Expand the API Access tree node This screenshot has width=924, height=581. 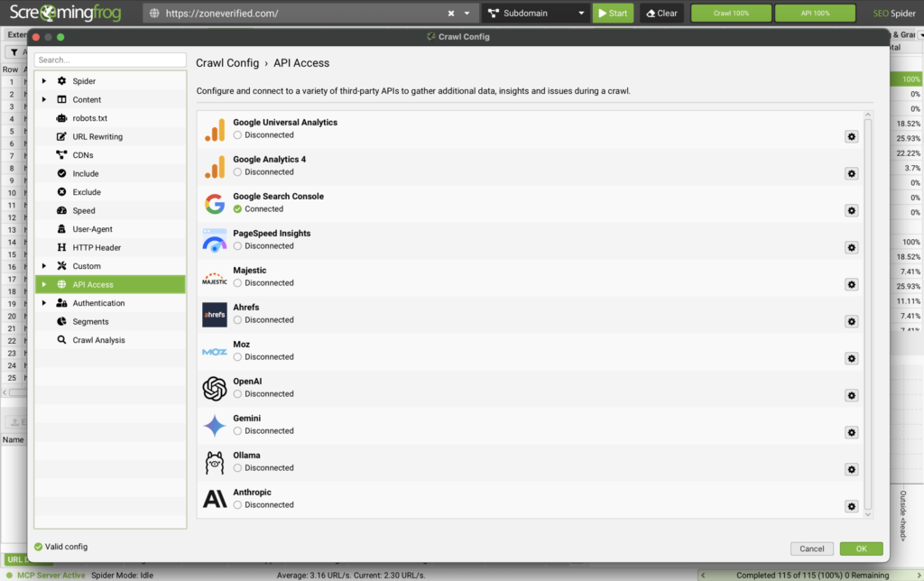pyautogui.click(x=43, y=284)
